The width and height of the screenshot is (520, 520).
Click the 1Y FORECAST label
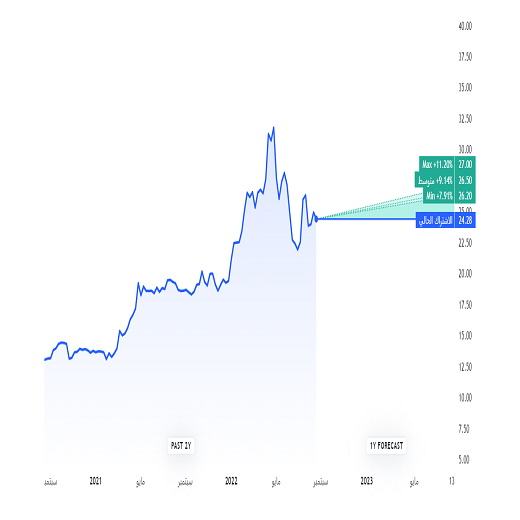click(x=386, y=446)
